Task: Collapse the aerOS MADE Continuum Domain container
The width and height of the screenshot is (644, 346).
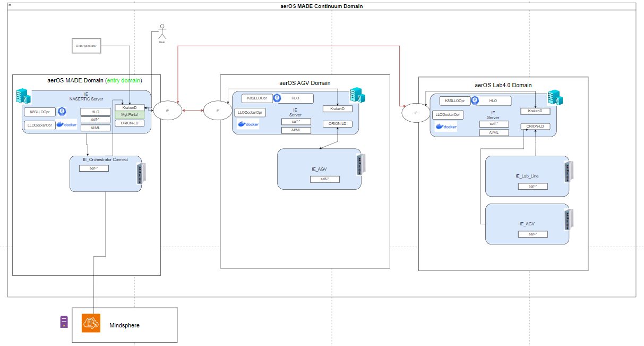Action: (10, 5)
